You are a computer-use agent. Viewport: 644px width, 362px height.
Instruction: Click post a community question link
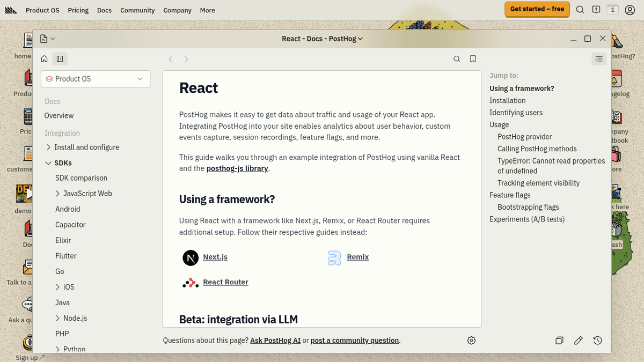(355, 341)
